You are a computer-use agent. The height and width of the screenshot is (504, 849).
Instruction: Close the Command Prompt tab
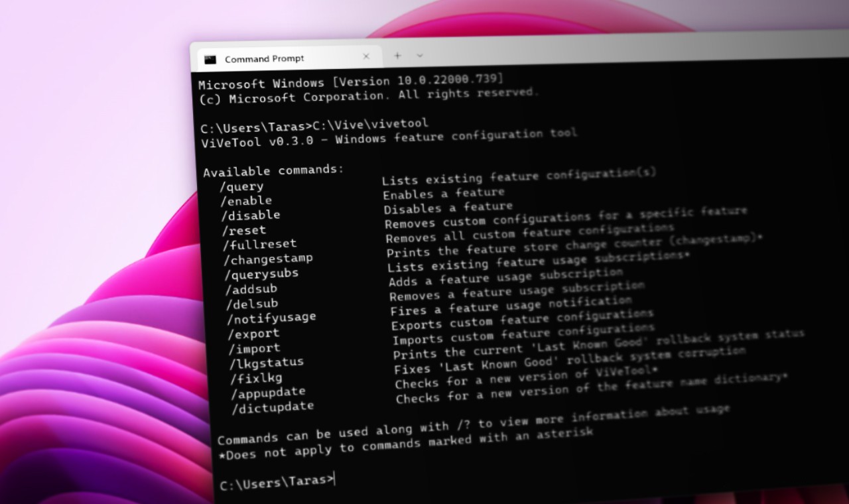(366, 57)
